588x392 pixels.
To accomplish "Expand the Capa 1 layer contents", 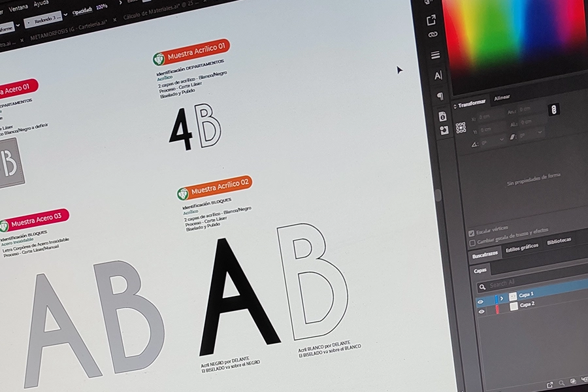I will pyautogui.click(x=501, y=299).
